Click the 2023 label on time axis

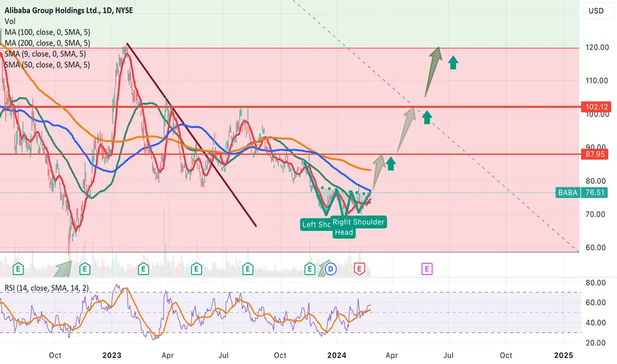tap(112, 355)
